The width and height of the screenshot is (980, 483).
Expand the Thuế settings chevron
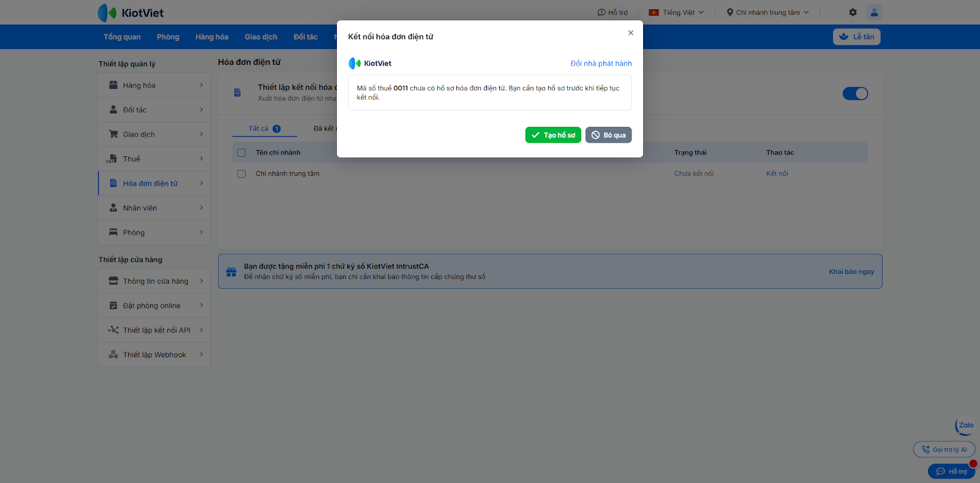[202, 159]
